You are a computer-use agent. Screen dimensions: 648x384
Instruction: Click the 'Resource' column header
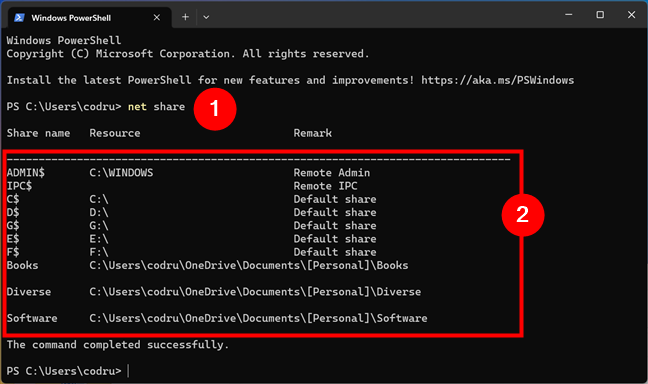click(115, 133)
